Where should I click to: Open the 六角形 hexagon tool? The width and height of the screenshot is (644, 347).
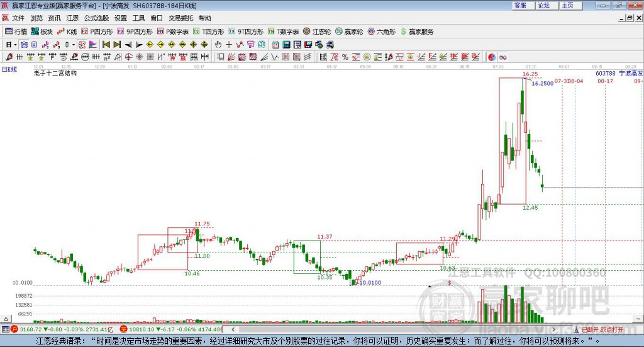[x=382, y=31]
